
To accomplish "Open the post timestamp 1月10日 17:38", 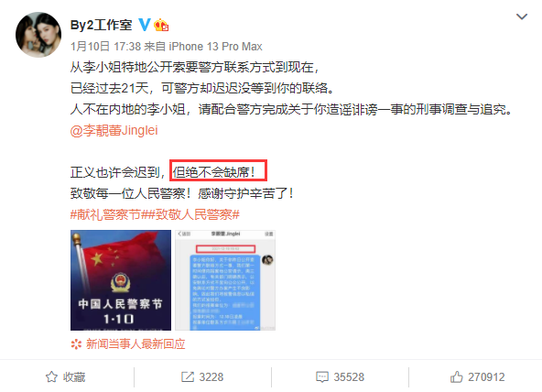I will pyautogui.click(x=105, y=47).
